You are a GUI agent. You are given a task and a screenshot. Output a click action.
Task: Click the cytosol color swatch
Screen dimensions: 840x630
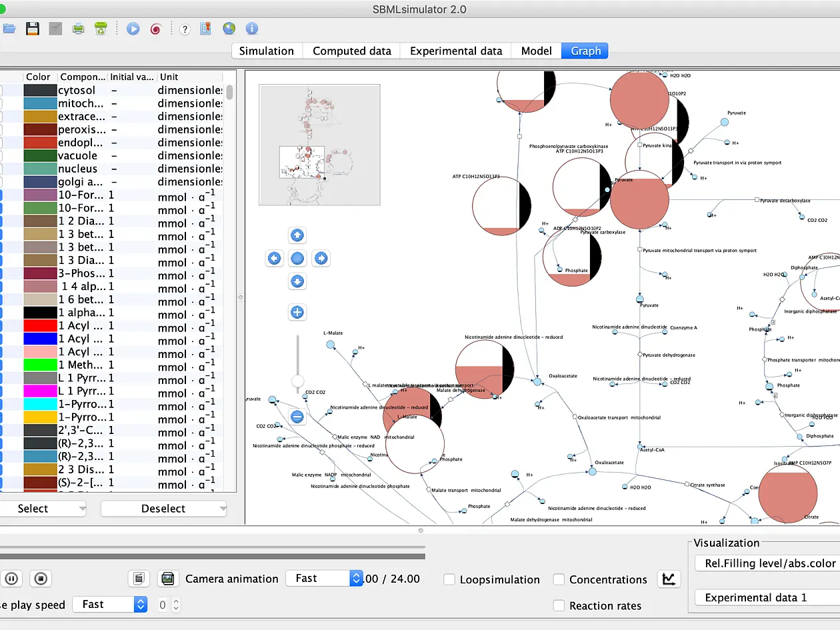pyautogui.click(x=40, y=90)
